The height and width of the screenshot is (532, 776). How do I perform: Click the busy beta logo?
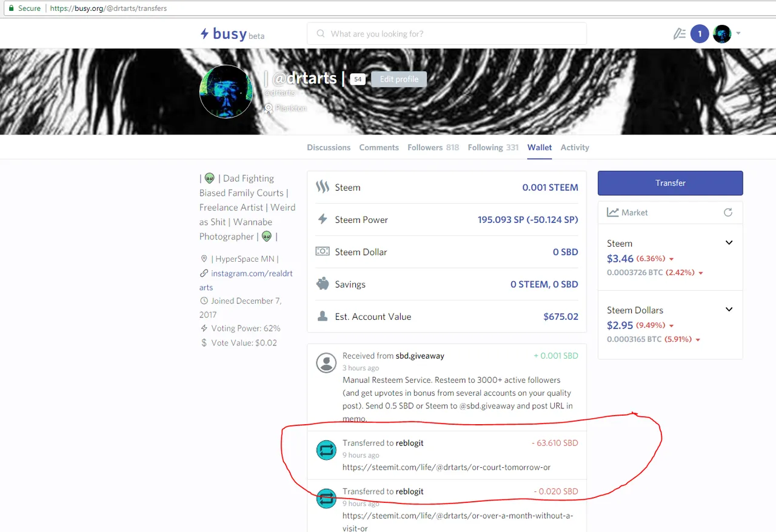pos(232,34)
